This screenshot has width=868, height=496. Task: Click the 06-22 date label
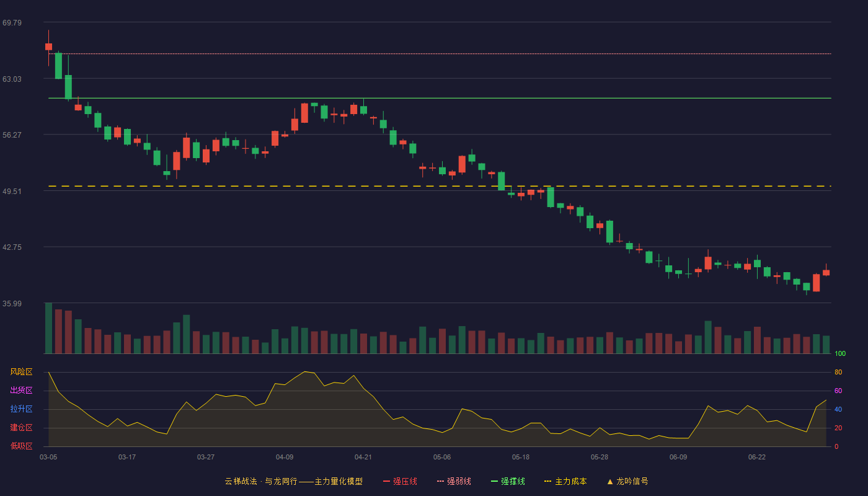coord(757,457)
